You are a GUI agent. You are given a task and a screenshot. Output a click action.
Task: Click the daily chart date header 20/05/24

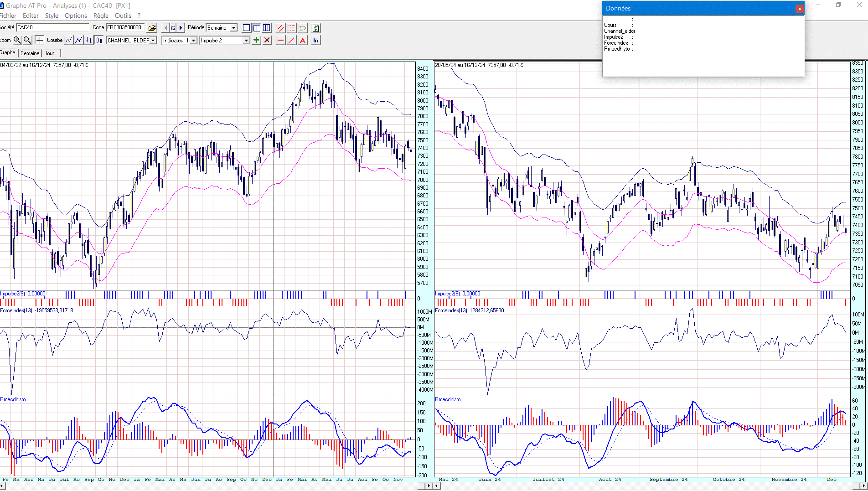[479, 65]
